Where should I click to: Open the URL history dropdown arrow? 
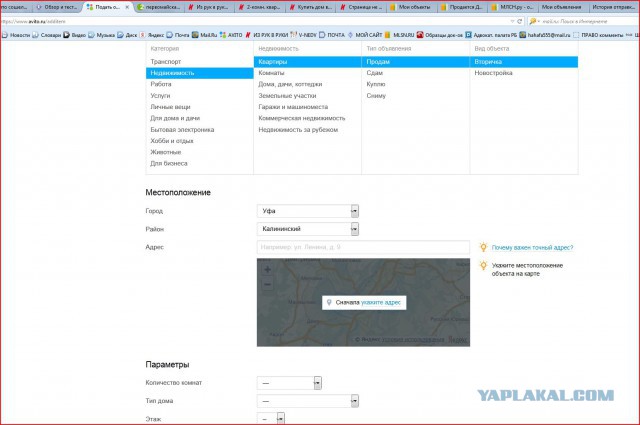[x=512, y=21]
